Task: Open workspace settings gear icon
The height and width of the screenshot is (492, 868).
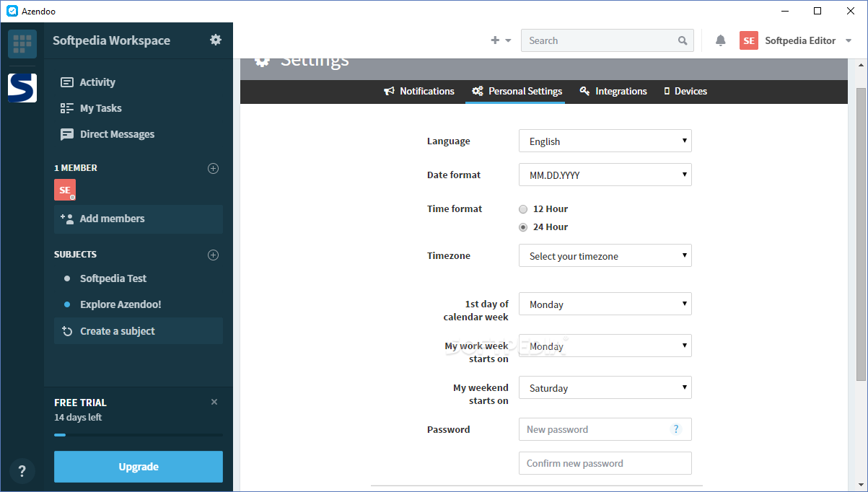Action: coord(216,40)
